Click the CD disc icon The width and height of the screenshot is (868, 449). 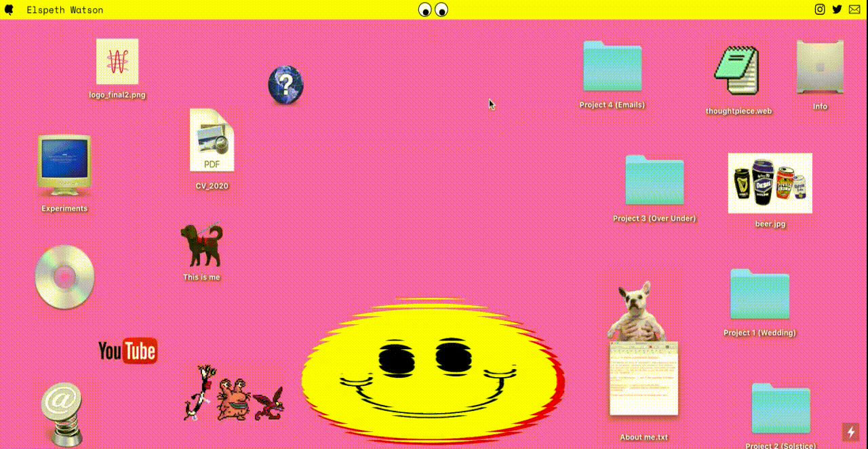pos(63,276)
